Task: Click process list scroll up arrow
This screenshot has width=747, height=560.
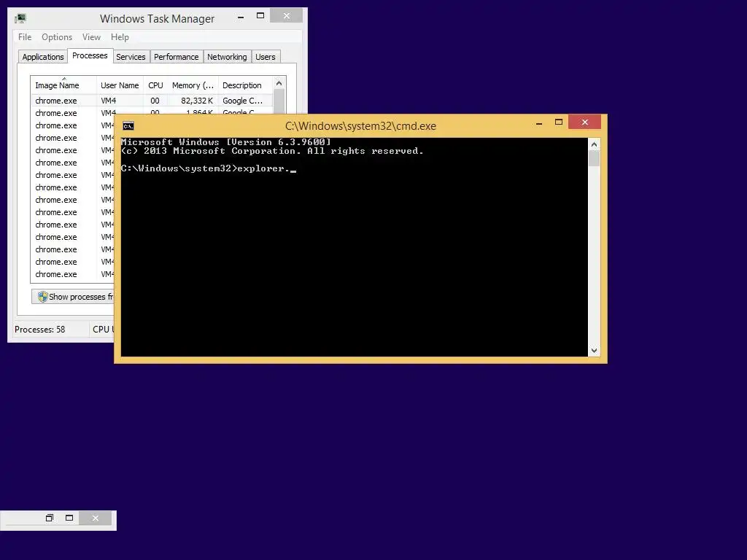Action: coord(279,83)
